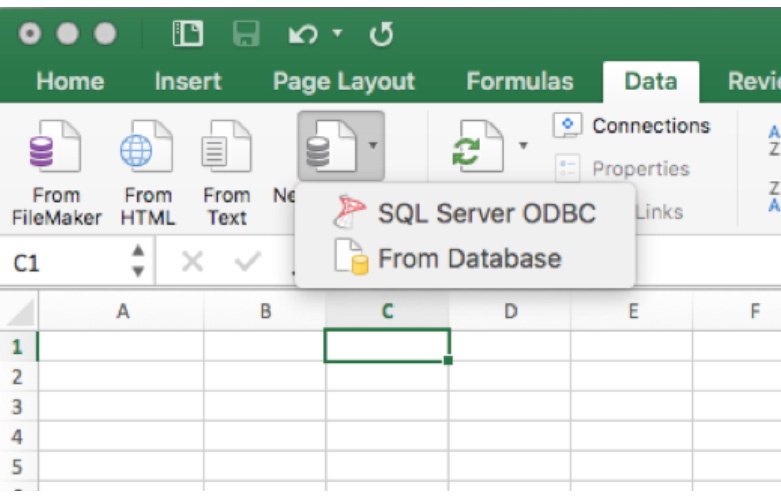Select column E header

pyautogui.click(x=632, y=311)
